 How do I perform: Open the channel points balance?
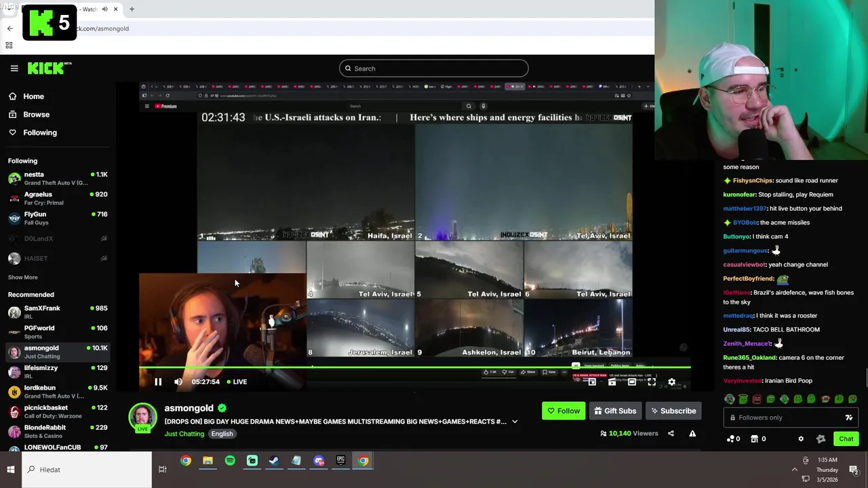733,439
